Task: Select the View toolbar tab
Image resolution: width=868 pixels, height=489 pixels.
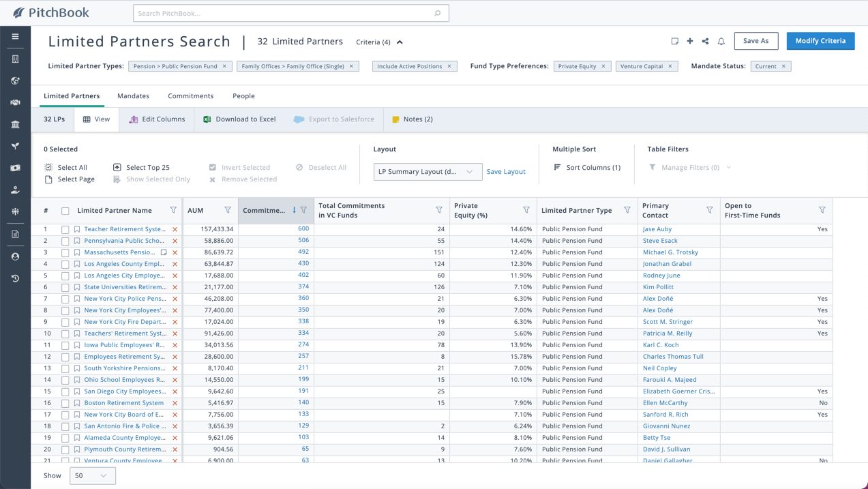Action: click(96, 119)
